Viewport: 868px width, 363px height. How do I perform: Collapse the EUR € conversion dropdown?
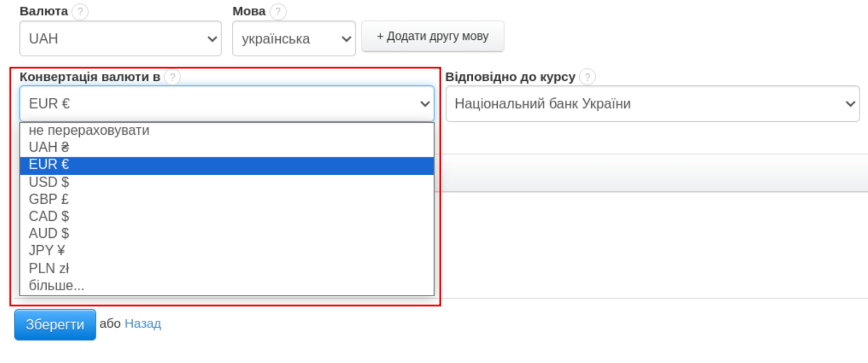(227, 104)
